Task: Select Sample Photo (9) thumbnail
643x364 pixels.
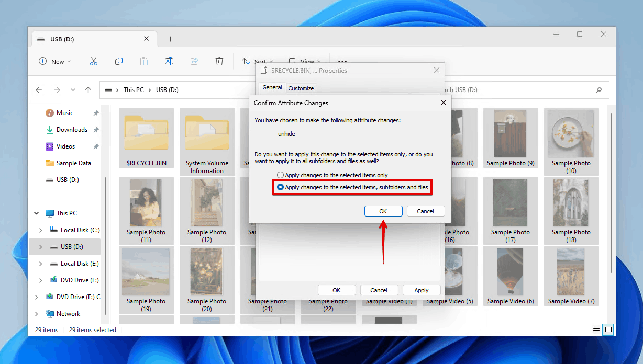Action: pos(511,138)
